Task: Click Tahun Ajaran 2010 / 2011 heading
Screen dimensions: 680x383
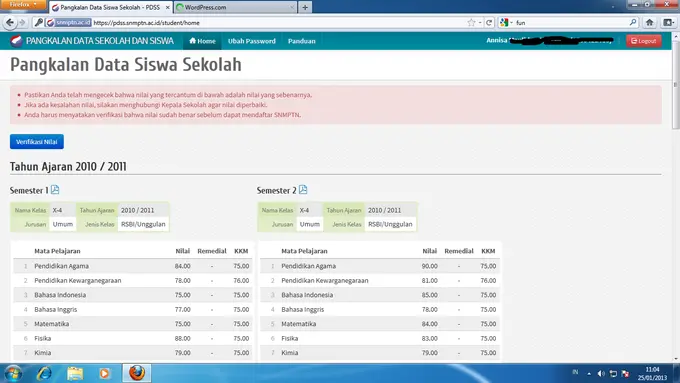Action: (x=68, y=167)
